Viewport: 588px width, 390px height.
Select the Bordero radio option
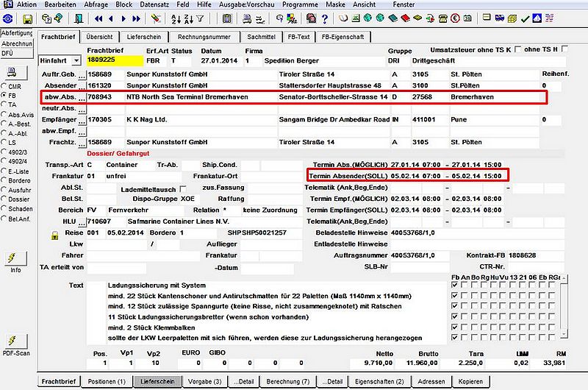click(x=4, y=180)
